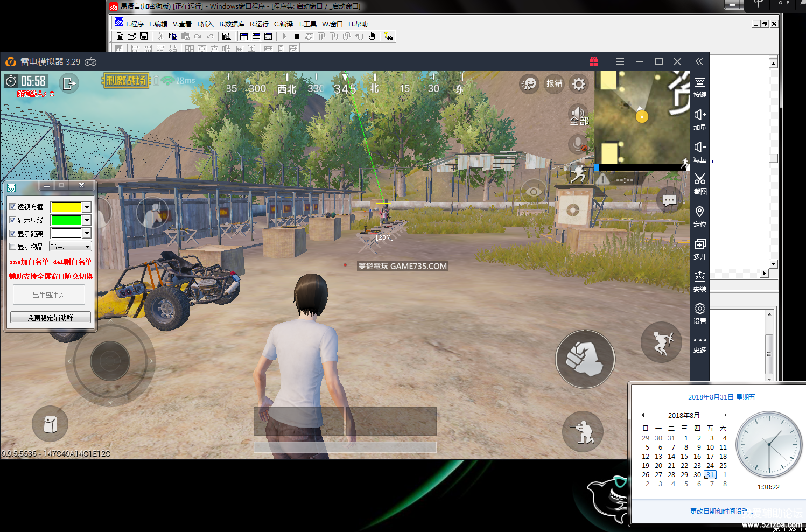
Task: Tap the in-game jump button
Action: (x=662, y=342)
